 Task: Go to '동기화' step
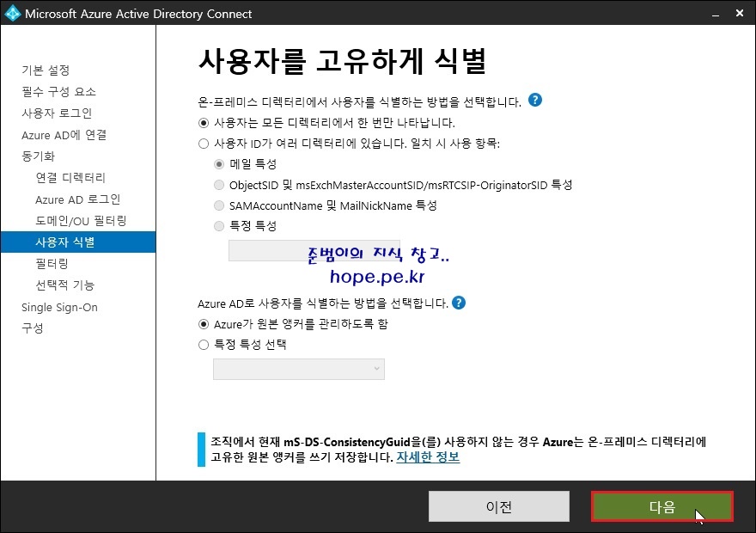point(38,156)
